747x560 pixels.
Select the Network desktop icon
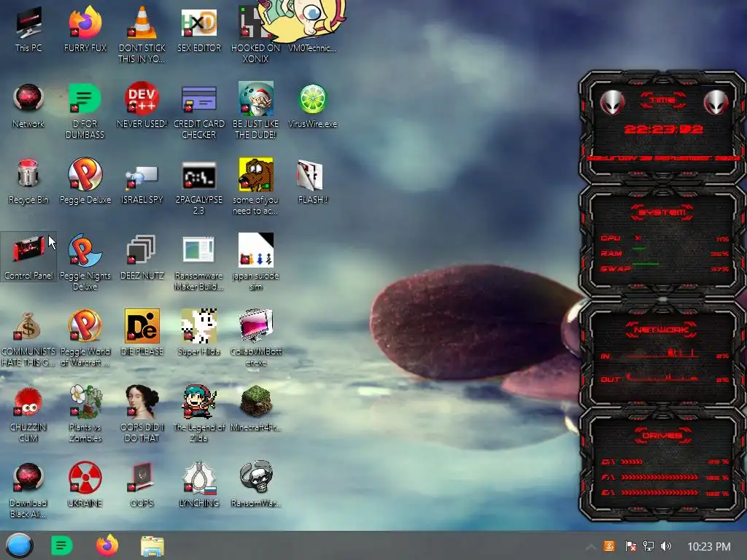(28, 106)
